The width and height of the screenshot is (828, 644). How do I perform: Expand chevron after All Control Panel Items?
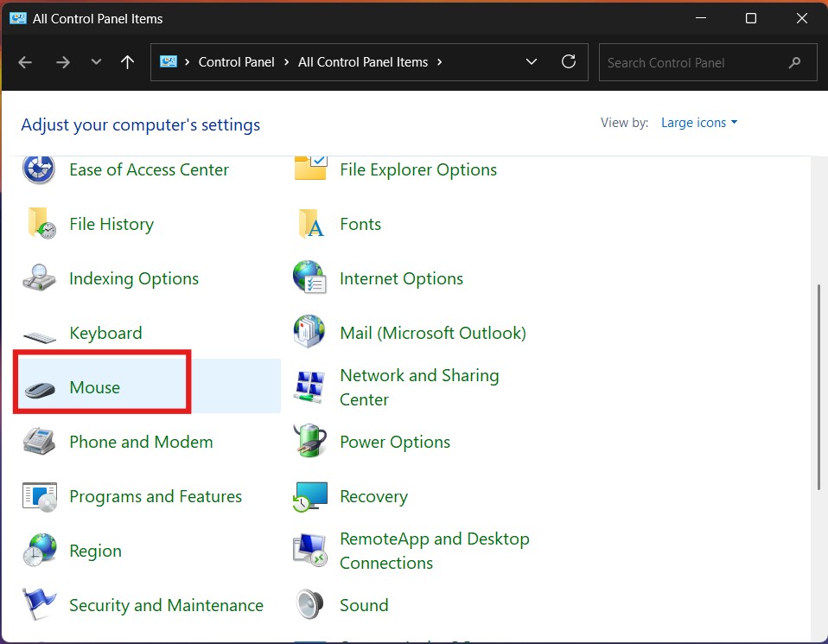pos(439,62)
